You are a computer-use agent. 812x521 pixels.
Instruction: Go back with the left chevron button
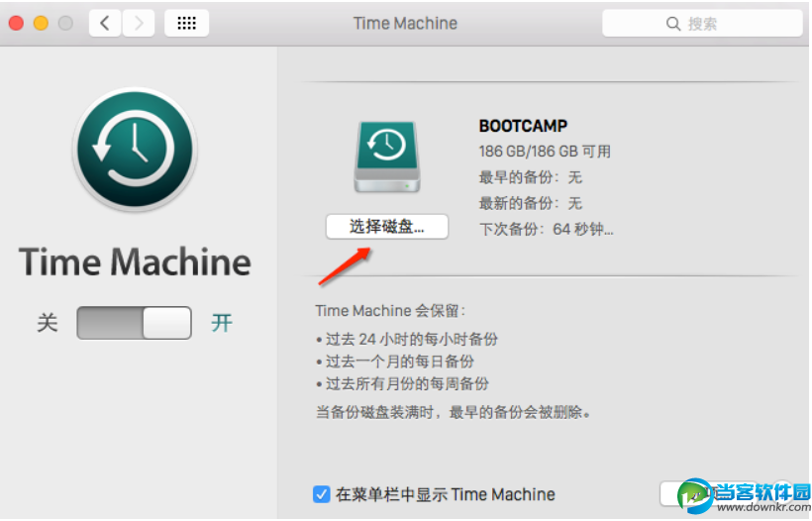tap(106, 23)
